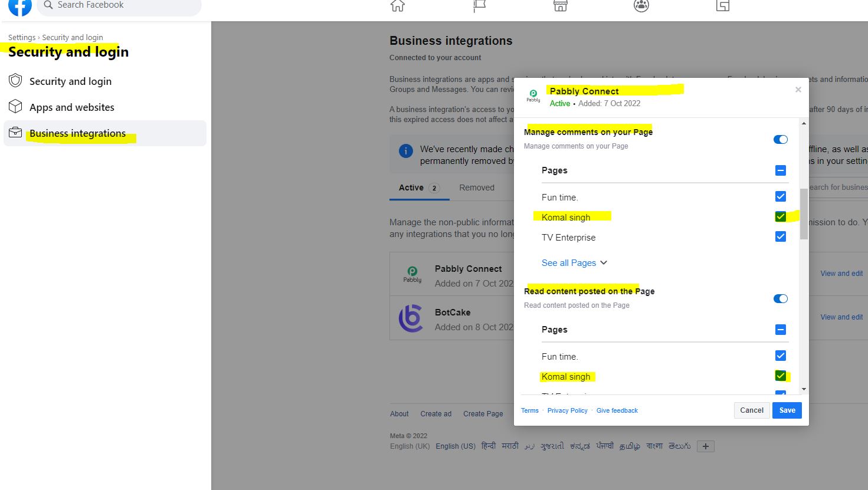Uncheck Fun time. under Read content
The image size is (868, 490).
pos(780,356)
